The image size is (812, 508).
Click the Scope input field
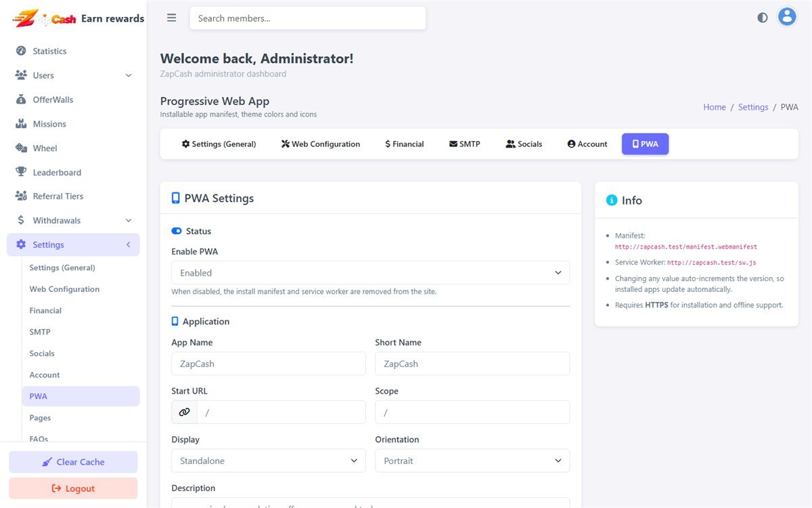tap(472, 412)
